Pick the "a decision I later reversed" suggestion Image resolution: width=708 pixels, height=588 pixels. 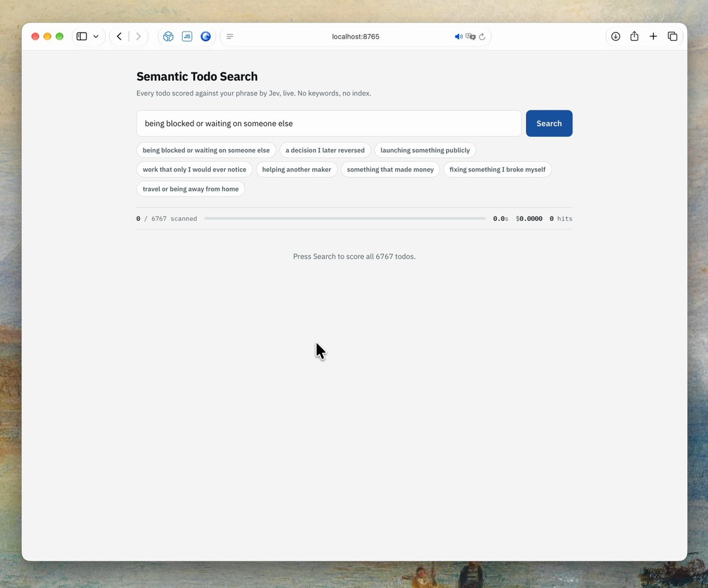click(x=325, y=151)
